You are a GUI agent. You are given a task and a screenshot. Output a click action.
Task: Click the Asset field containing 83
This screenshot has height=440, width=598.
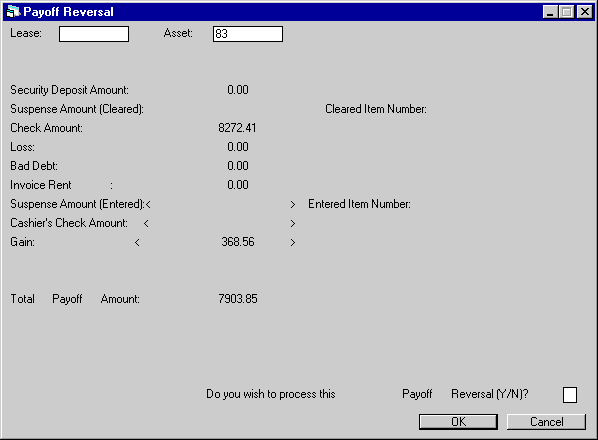point(248,34)
